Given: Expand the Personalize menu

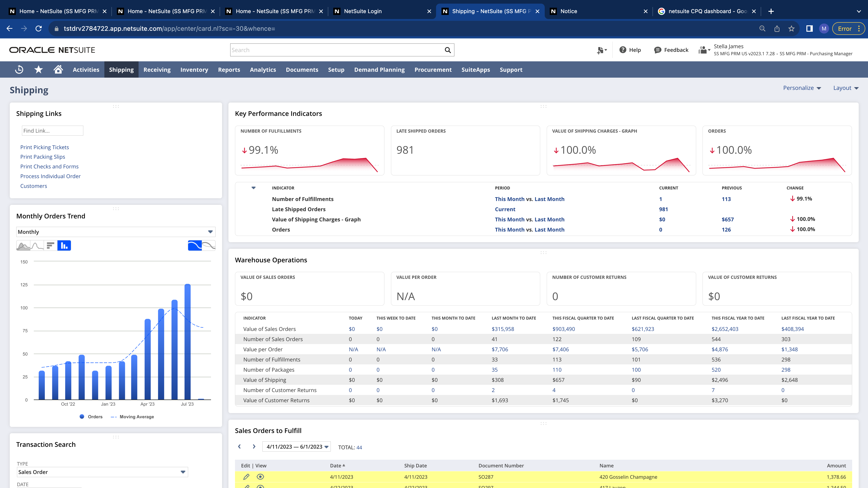Looking at the screenshot, I should 802,88.
